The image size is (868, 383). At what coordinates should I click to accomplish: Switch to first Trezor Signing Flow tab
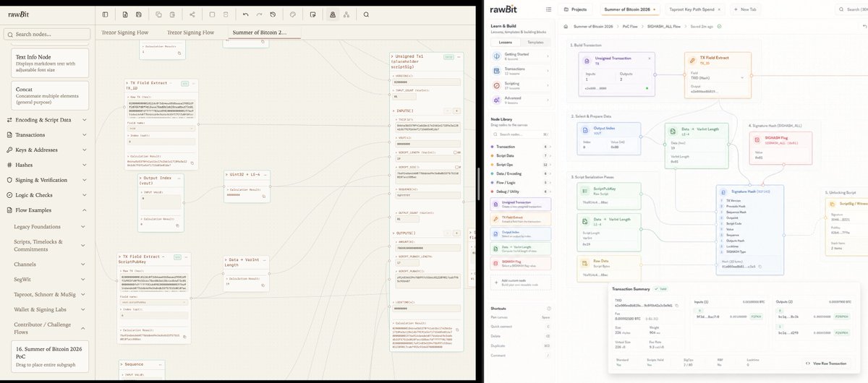coord(127,33)
